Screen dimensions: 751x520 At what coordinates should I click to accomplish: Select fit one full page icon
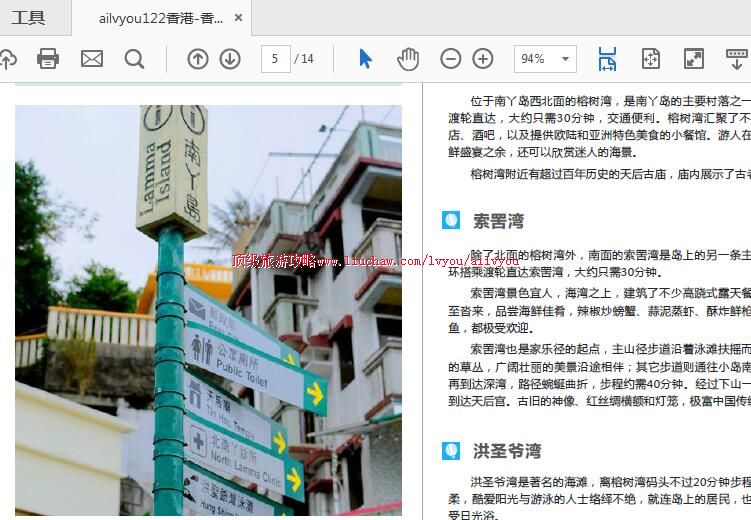tap(650, 59)
